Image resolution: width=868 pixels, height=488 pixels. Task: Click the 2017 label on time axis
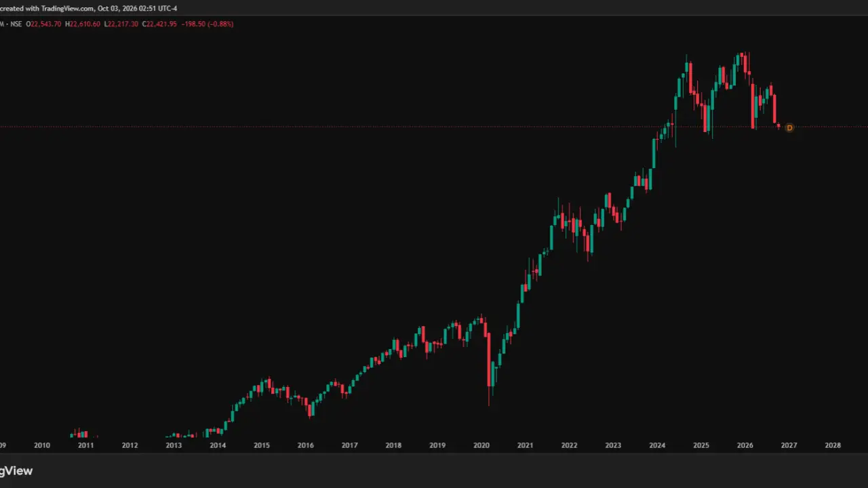pyautogui.click(x=350, y=445)
